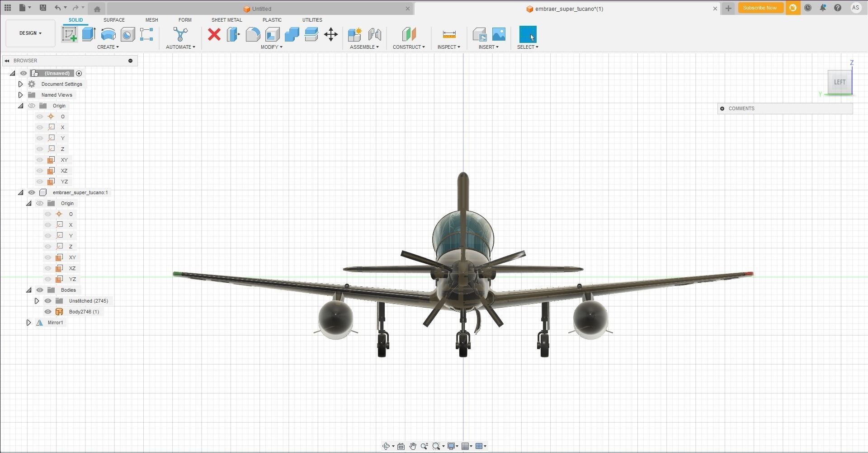This screenshot has height=453, width=868.
Task: Open the CREATE dropdown menu
Action: coord(108,47)
